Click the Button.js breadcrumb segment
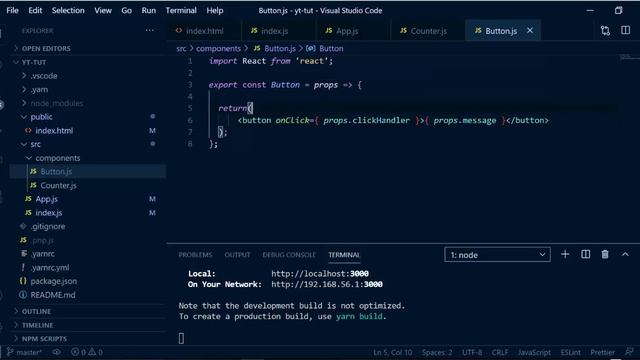 click(x=274, y=49)
